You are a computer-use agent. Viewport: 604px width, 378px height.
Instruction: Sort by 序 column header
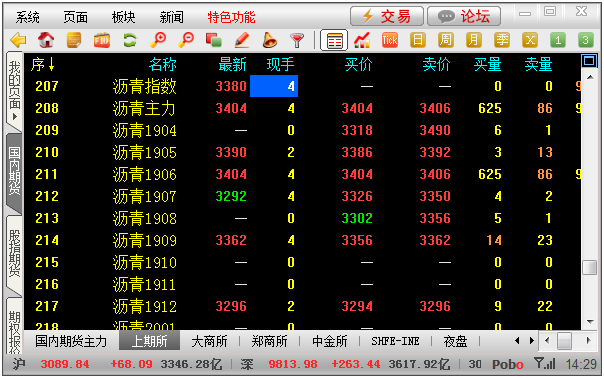(x=42, y=64)
